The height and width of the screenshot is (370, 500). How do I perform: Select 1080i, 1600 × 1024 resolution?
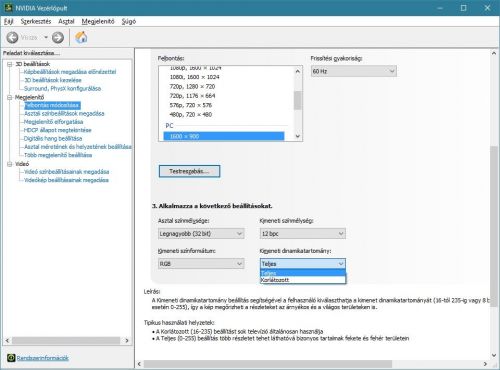195,77
